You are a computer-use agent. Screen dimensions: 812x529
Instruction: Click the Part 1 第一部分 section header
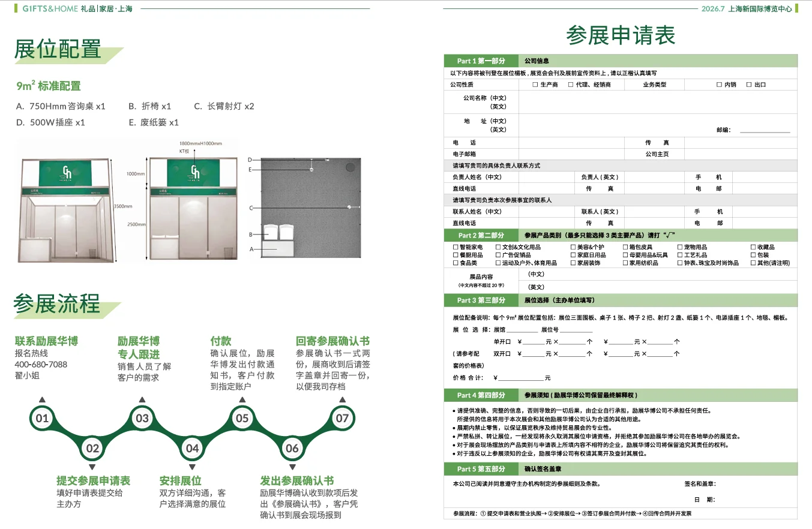tap(480, 61)
